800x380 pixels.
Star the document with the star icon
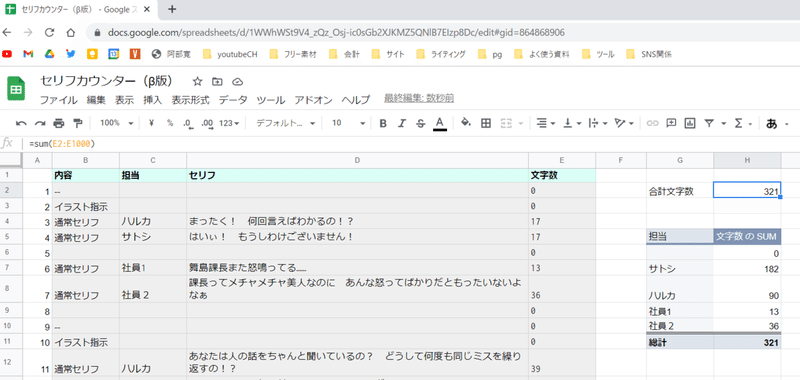(198, 82)
